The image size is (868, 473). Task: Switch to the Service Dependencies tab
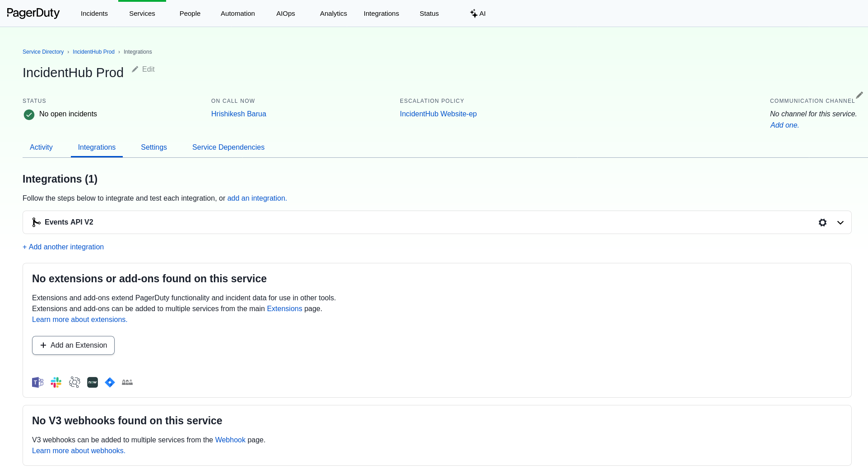228,147
